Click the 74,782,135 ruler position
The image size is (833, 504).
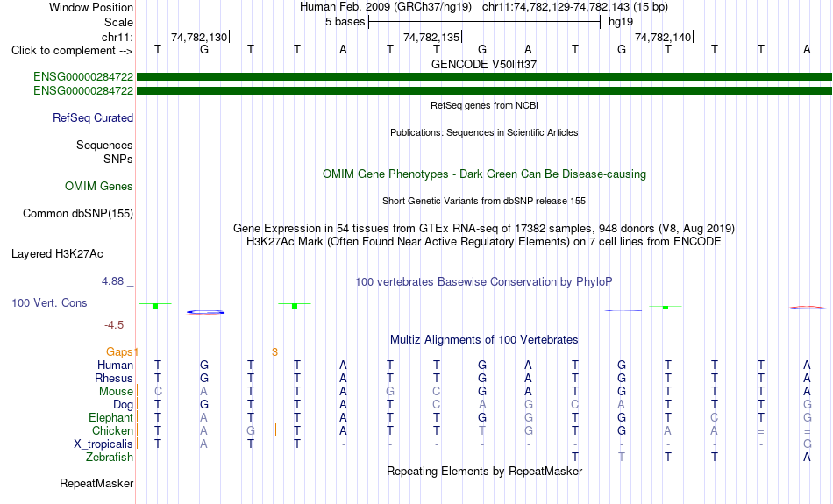(431, 37)
